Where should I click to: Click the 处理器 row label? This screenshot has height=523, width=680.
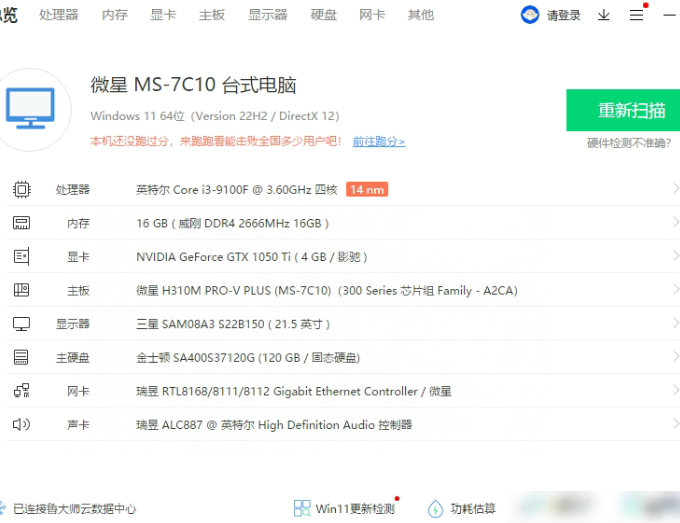pyautogui.click(x=72, y=190)
